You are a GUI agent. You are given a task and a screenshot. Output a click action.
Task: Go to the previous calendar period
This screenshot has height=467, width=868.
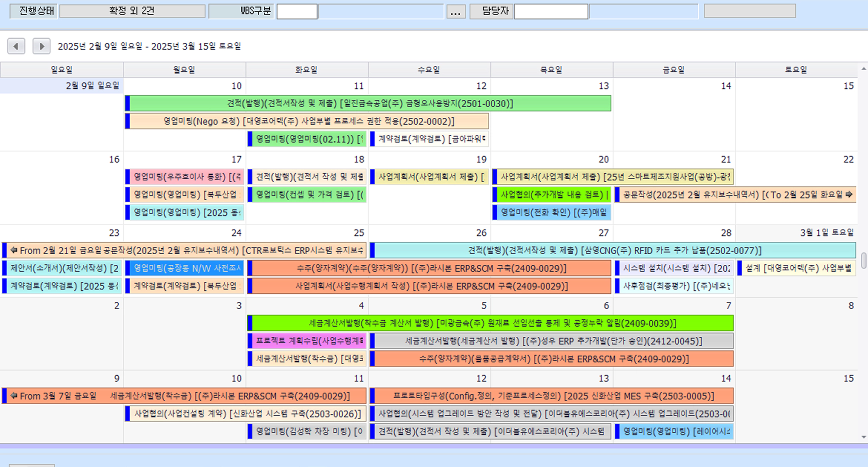[16, 46]
